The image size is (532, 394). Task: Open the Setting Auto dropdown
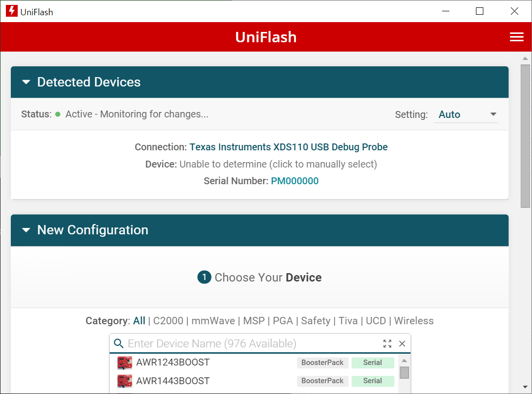click(466, 114)
